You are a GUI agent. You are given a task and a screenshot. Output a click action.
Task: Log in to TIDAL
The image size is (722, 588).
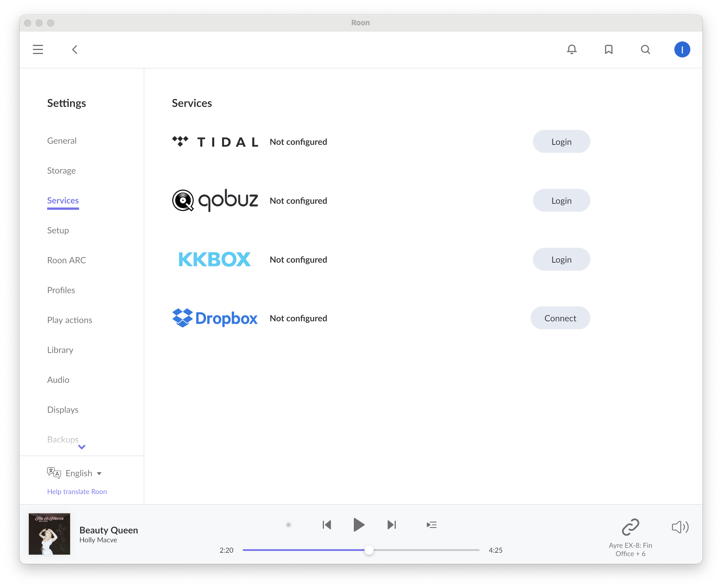click(x=561, y=142)
